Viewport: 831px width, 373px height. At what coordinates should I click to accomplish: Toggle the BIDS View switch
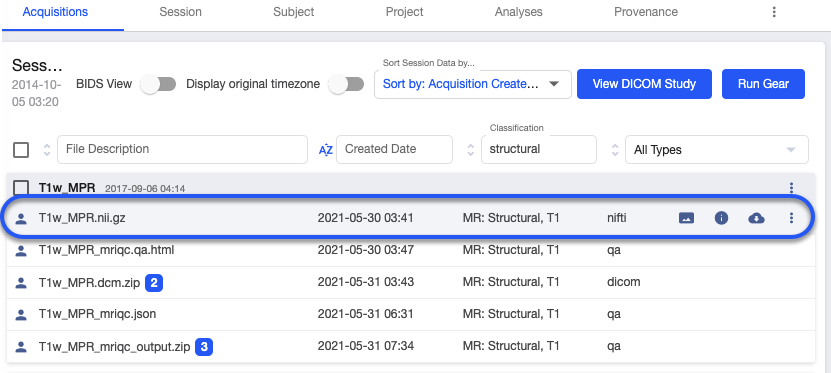click(158, 84)
